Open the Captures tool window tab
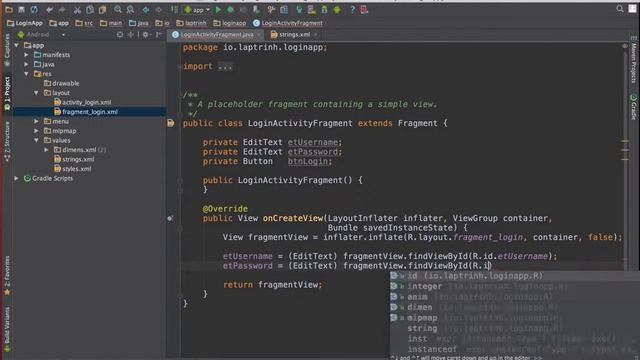The height and width of the screenshot is (360, 640). [x=7, y=50]
